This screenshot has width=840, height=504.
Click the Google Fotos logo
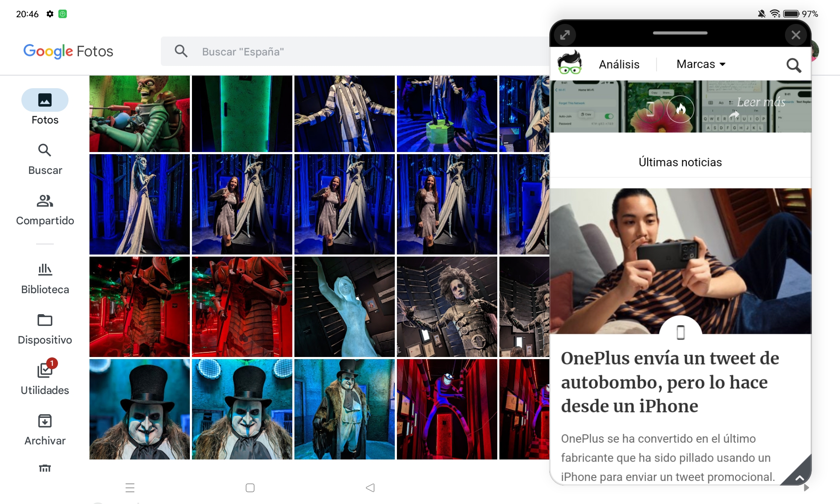(x=68, y=52)
